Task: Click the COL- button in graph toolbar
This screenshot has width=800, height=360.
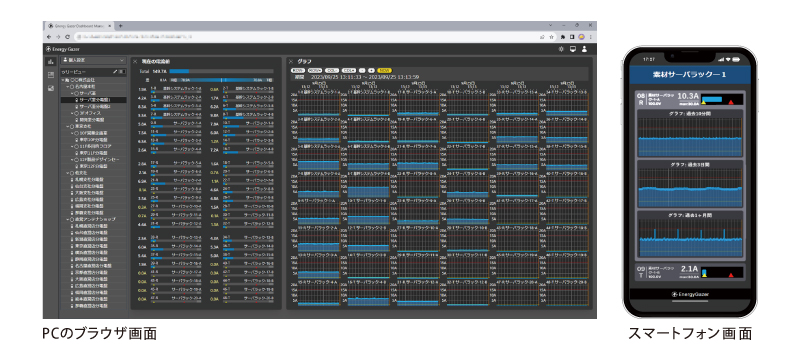Action: [332, 70]
